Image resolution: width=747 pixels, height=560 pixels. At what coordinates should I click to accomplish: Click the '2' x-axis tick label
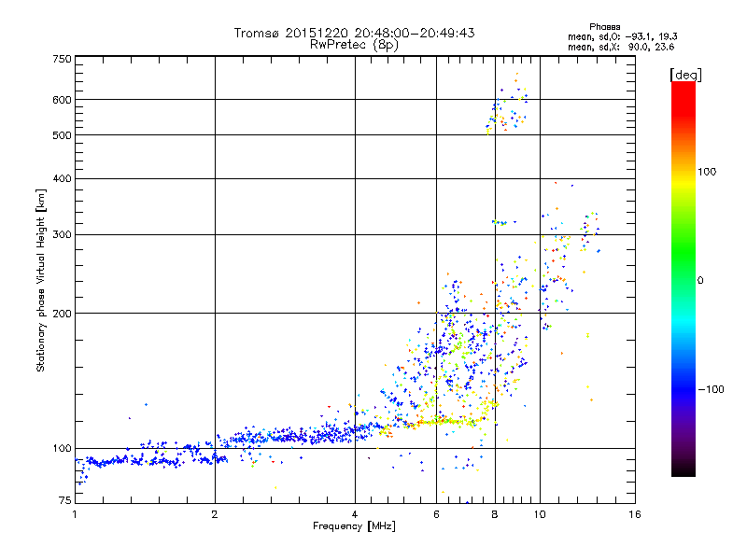click(215, 514)
